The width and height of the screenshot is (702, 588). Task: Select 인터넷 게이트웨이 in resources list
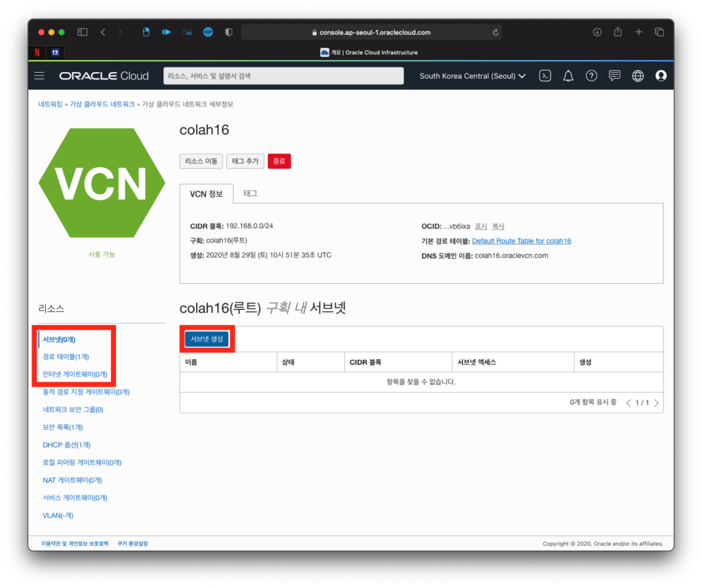75,374
